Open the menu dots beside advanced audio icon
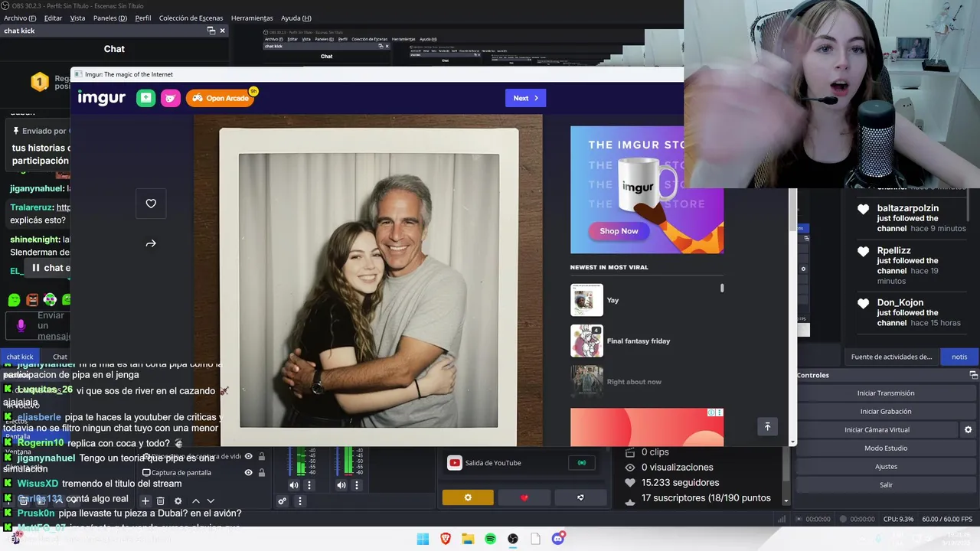Viewport: 980px width, 551px height. coord(300,501)
